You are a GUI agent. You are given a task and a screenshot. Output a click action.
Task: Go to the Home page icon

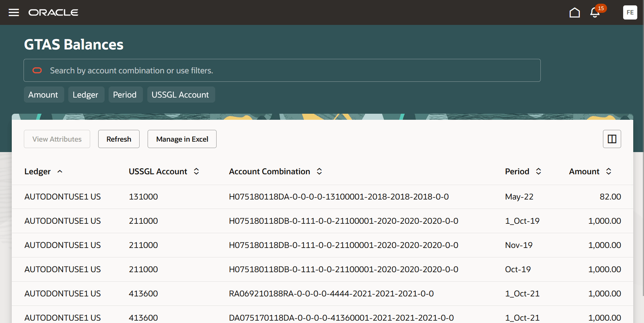(575, 12)
